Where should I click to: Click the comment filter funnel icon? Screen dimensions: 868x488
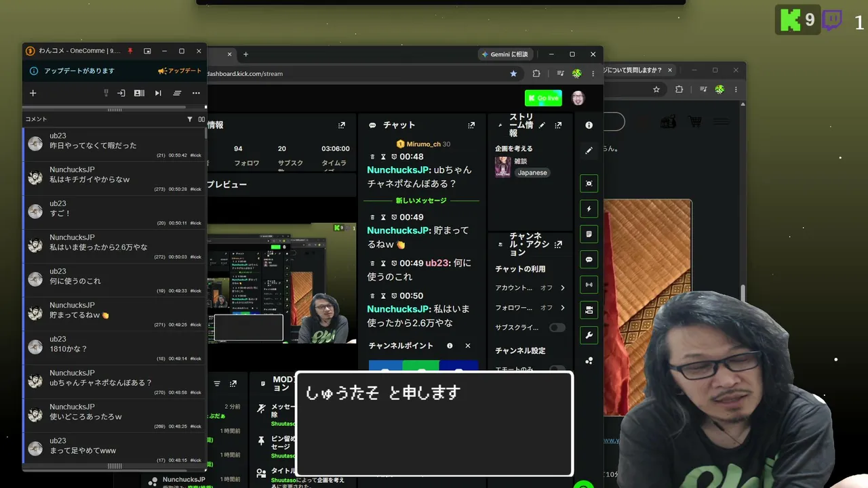tap(190, 119)
